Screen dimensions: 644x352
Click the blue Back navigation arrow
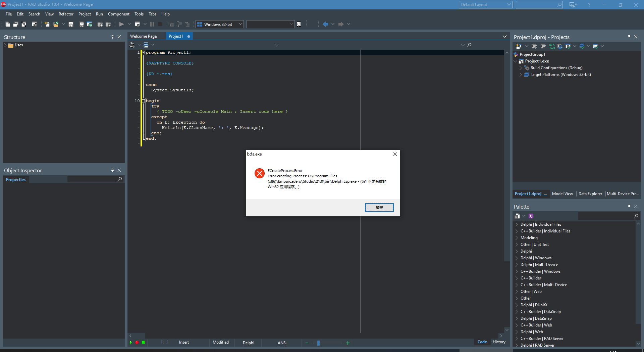(325, 24)
